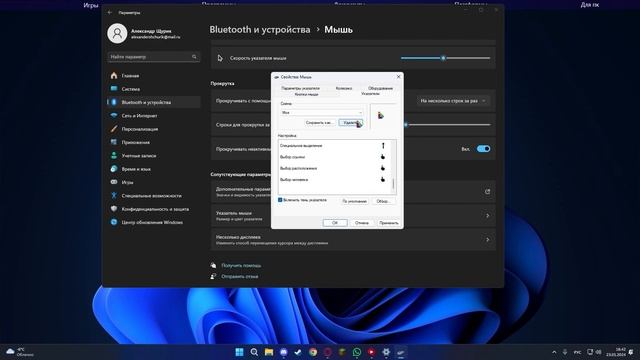Image resolution: width=640 pixels, height=360 pixels.
Task: Open the pointer scheme dropdown
Action: pyautogui.click(x=321, y=112)
